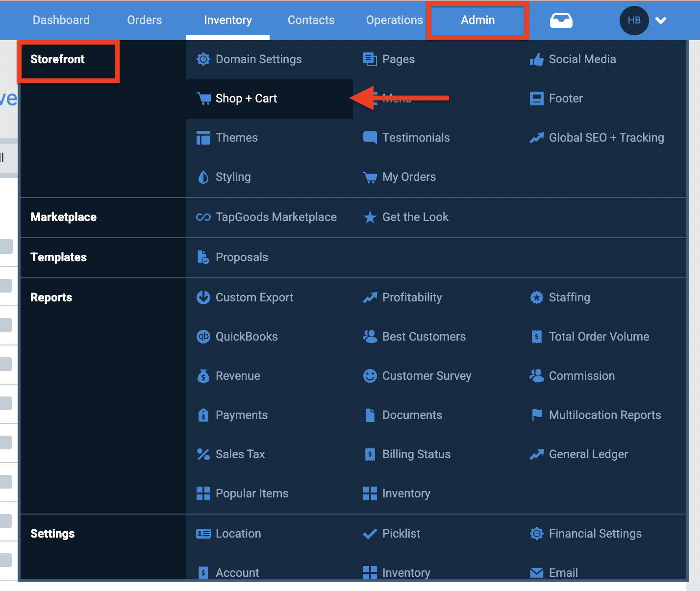The width and height of the screenshot is (700, 591).
Task: Click the Popular Items grid icon
Action: 203,493
